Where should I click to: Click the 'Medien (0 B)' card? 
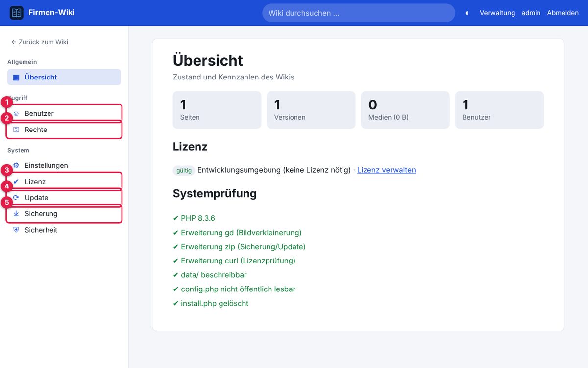405,110
